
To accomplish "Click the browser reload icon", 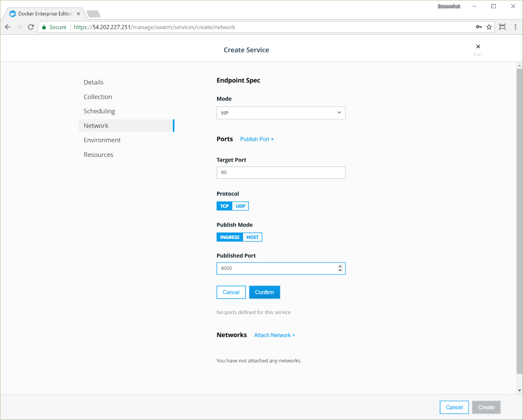I will point(31,27).
